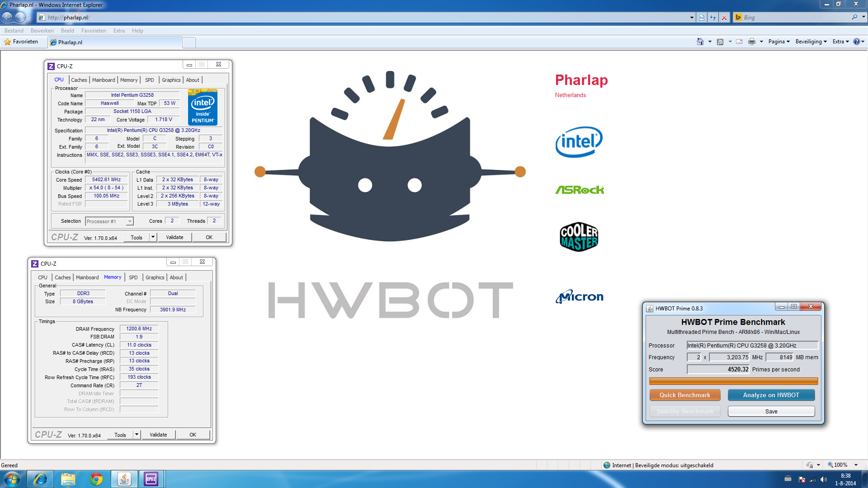Open the Bestand menu

14,31
